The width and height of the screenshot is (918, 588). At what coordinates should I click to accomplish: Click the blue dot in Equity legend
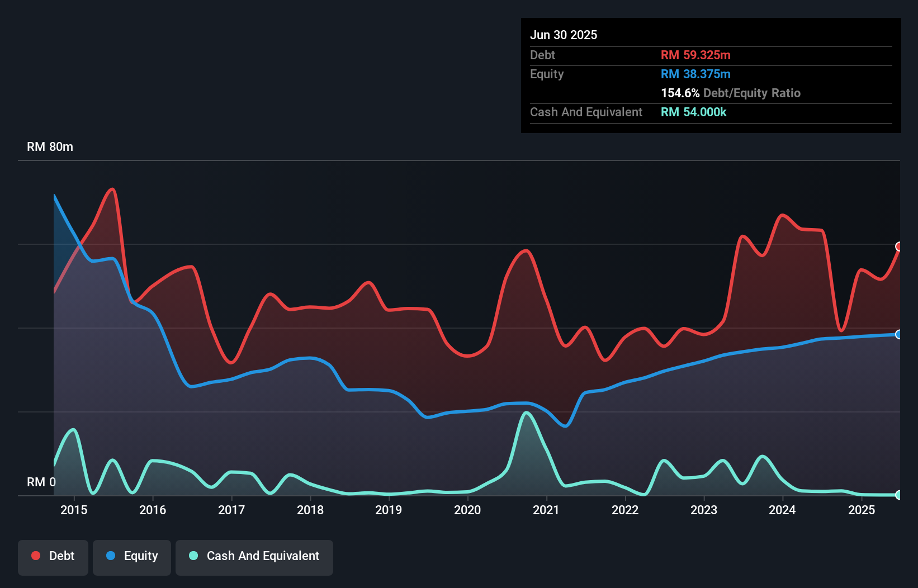111,556
